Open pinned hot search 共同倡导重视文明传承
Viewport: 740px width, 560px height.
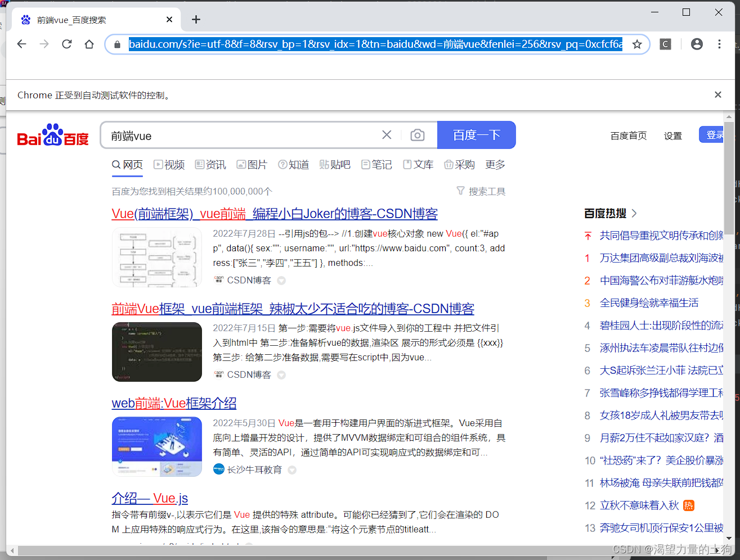pyautogui.click(x=662, y=236)
